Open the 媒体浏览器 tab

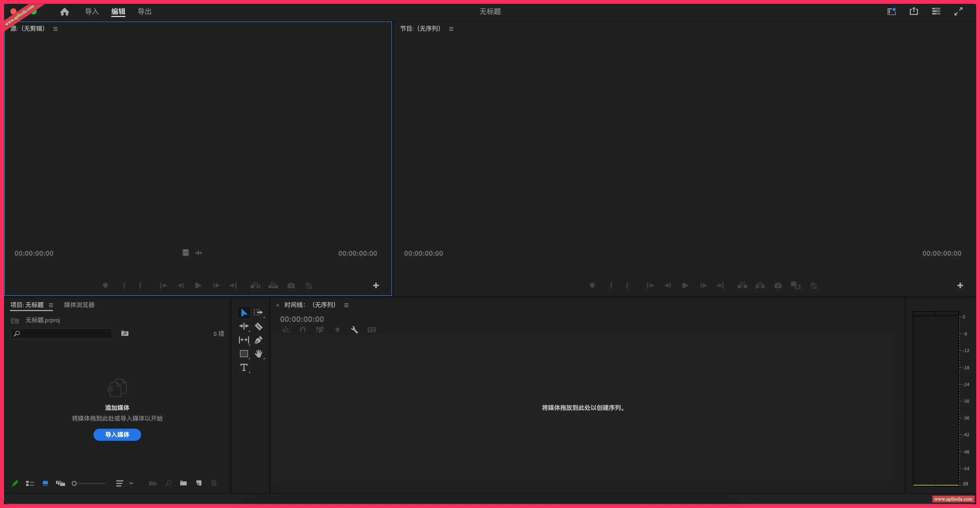pos(79,305)
